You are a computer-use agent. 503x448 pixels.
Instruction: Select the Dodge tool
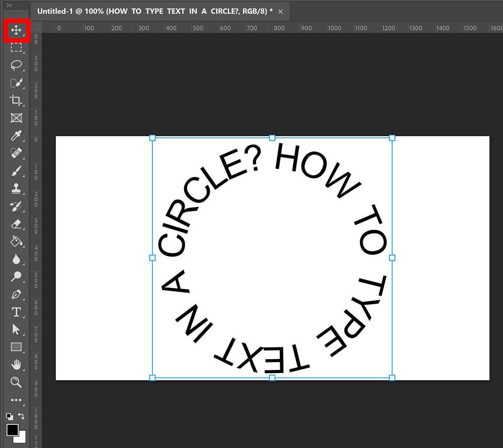[x=16, y=277]
